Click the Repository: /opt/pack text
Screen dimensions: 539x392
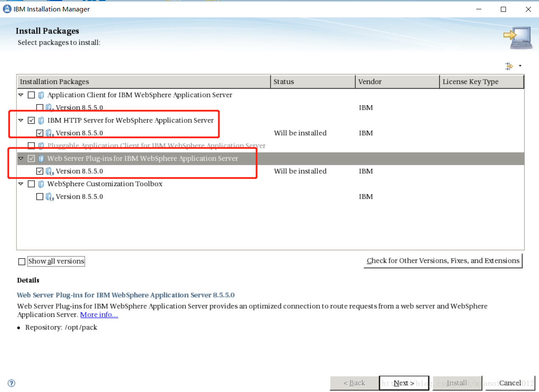point(61,327)
